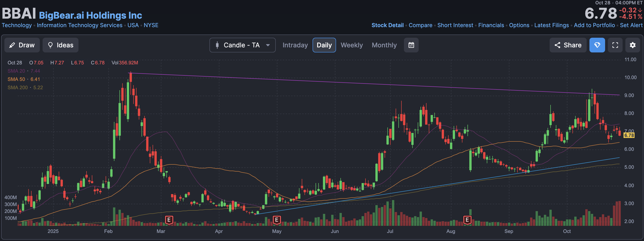The width and height of the screenshot is (644, 241).
Task: Click BigBear.ai Holdings Inc company name
Action: pyautogui.click(x=90, y=15)
